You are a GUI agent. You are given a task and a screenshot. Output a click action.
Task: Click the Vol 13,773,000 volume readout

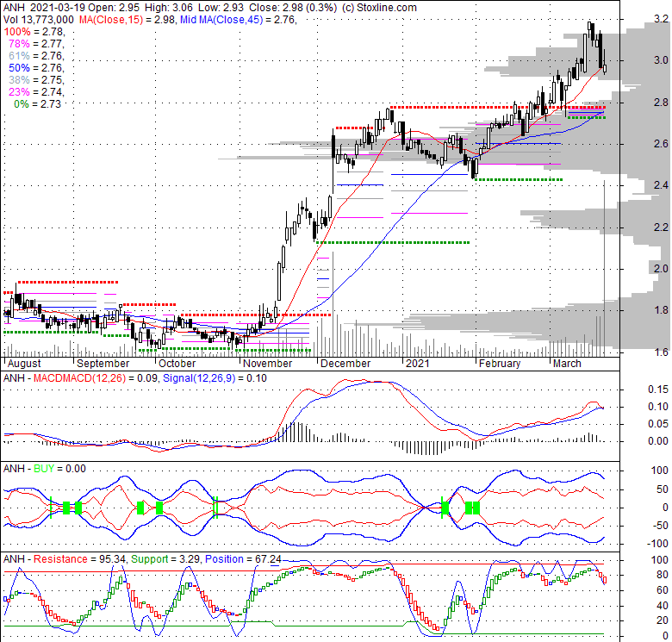coord(36,19)
